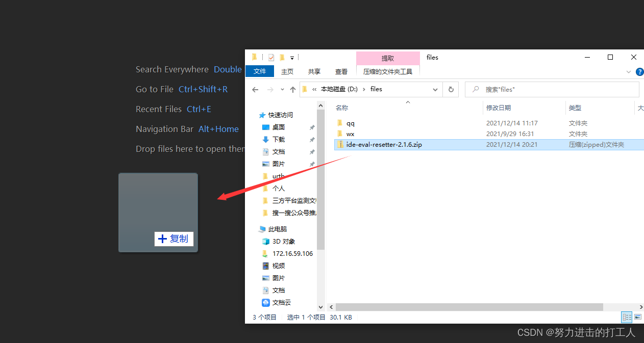Open the 三方平台监测 folder in navigation pane

click(294, 201)
